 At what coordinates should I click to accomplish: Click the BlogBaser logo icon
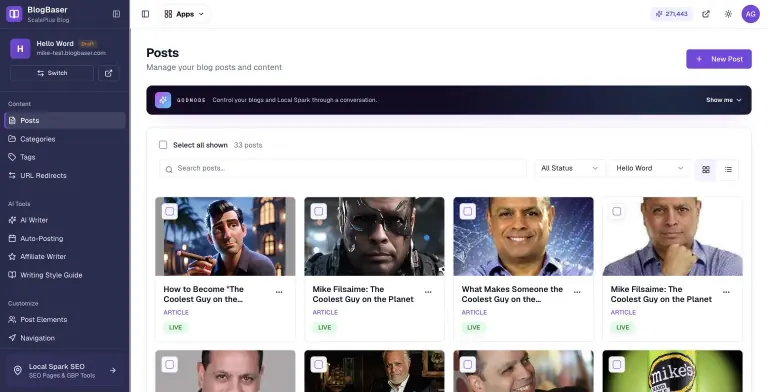click(14, 14)
